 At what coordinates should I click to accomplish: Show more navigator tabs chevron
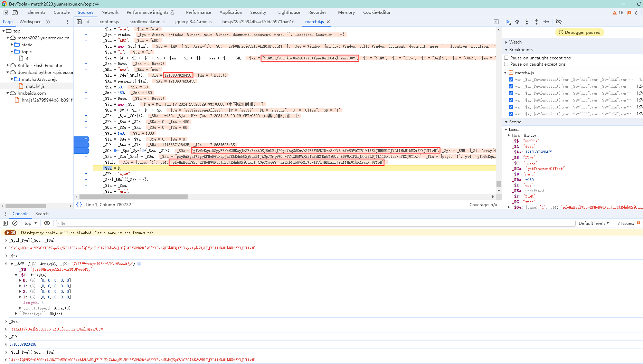48,22
